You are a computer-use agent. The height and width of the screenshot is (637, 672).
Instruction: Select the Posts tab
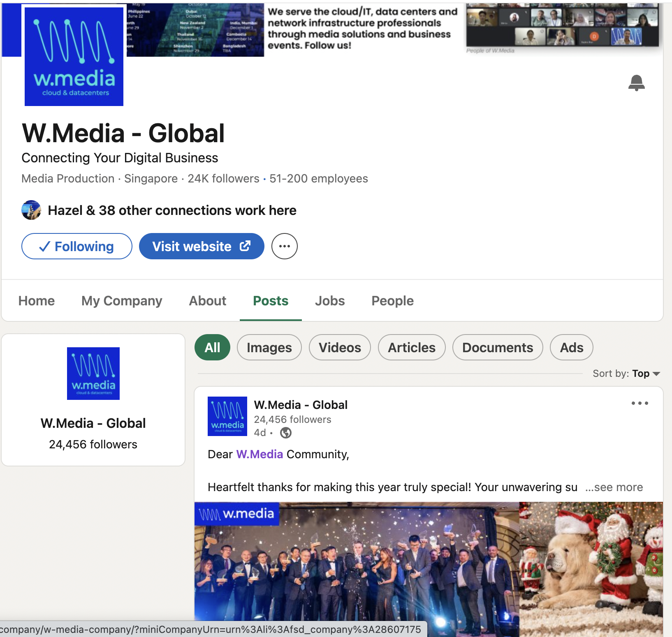click(x=271, y=301)
